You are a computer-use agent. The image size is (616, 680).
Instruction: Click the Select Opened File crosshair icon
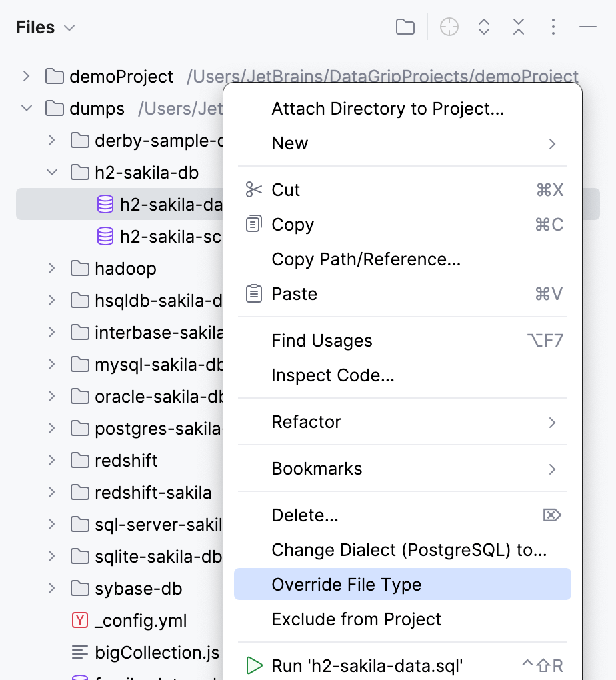[x=449, y=27]
